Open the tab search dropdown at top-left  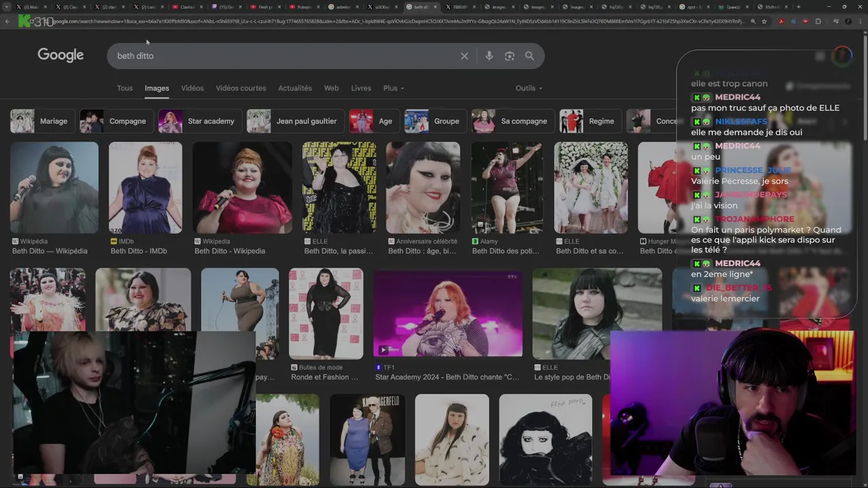6,7
